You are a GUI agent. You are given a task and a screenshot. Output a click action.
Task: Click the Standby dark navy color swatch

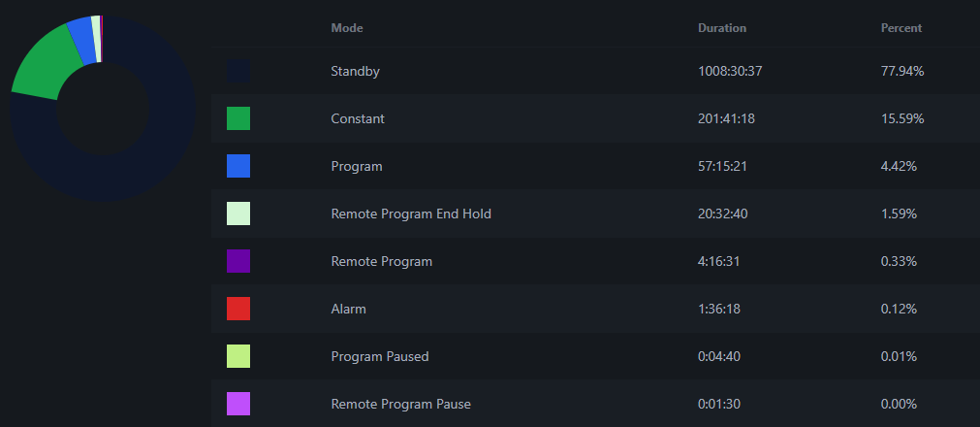point(238,71)
